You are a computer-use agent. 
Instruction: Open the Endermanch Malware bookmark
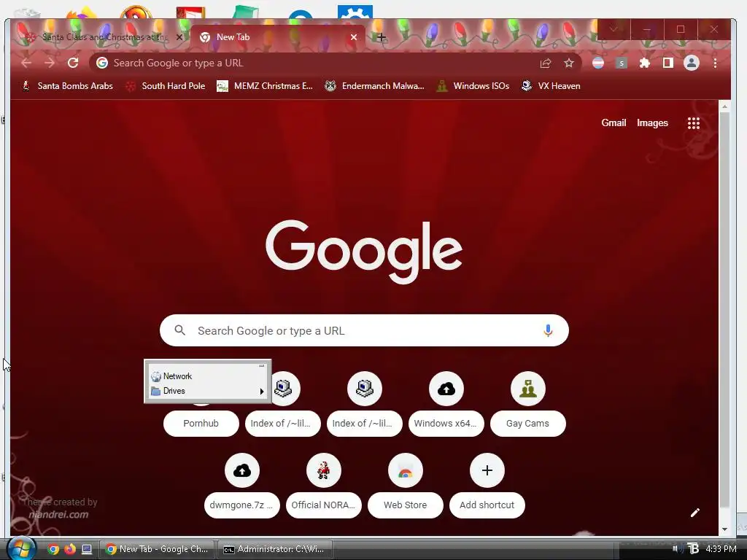click(x=374, y=86)
